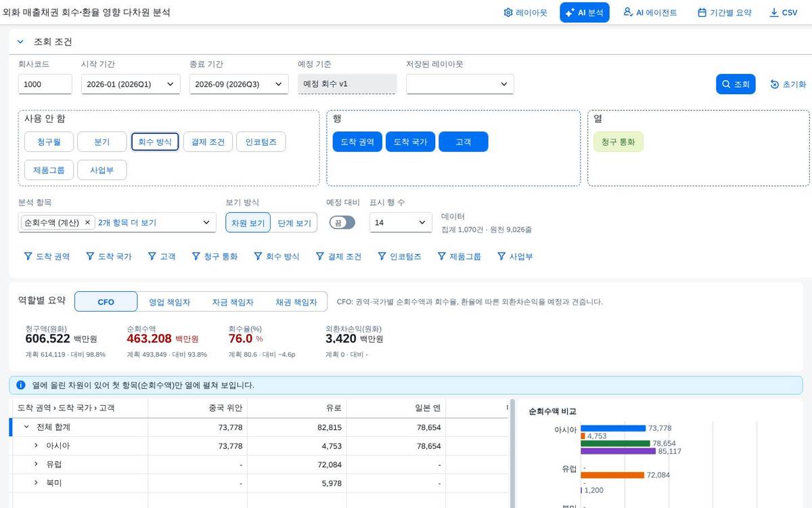Click the 아시아 blue bar labeled 73,778
Image resolution: width=812 pixels, height=508 pixels.
[x=613, y=428]
